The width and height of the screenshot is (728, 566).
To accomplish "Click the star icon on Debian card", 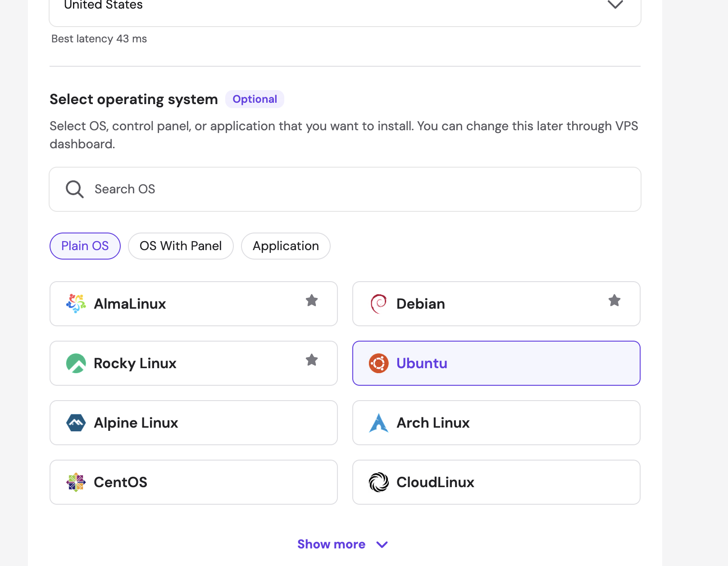I will [614, 301].
